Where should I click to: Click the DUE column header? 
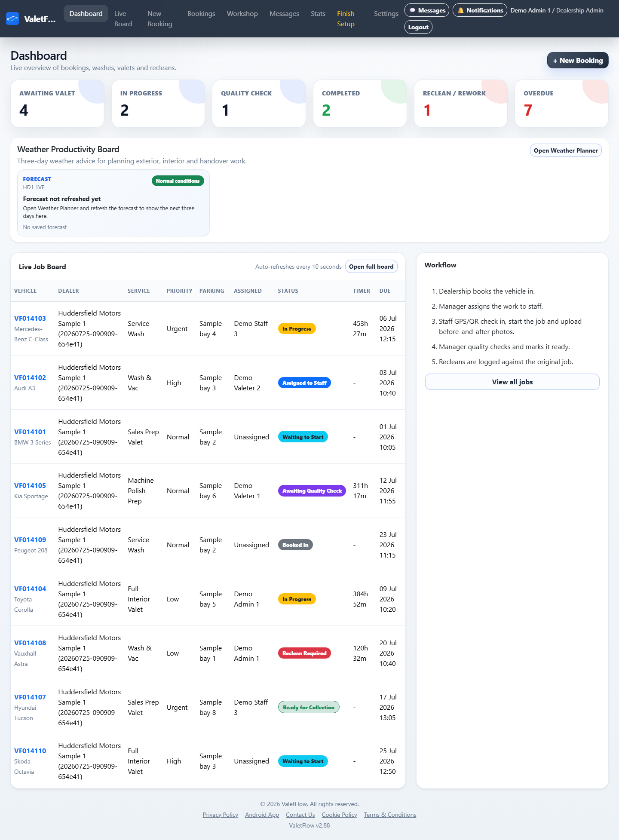385,291
